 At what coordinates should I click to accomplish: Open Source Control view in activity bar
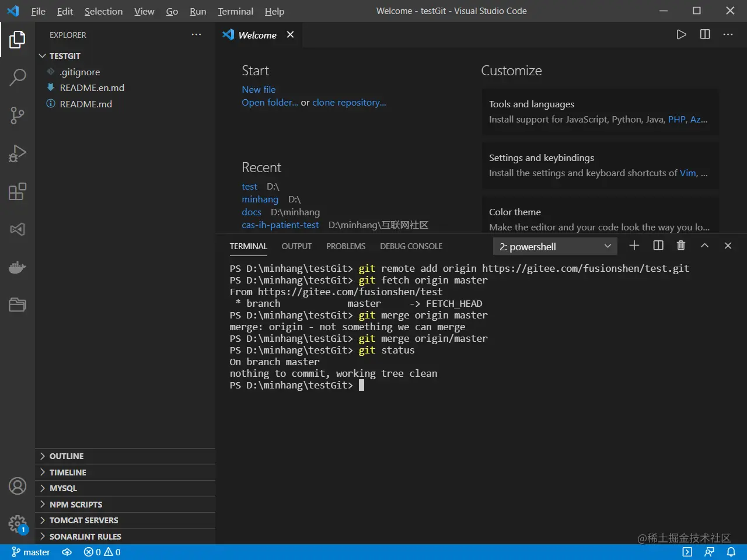(18, 115)
